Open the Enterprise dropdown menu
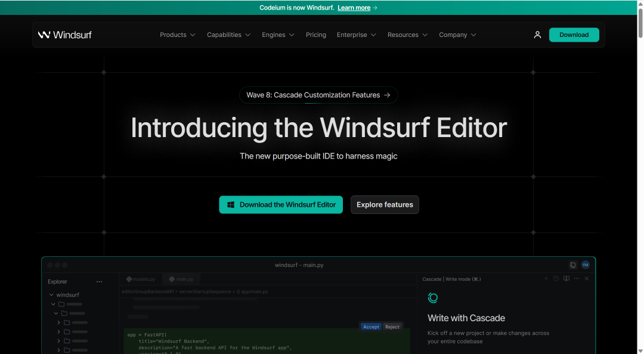Image resolution: width=644 pixels, height=354 pixels. pos(356,35)
